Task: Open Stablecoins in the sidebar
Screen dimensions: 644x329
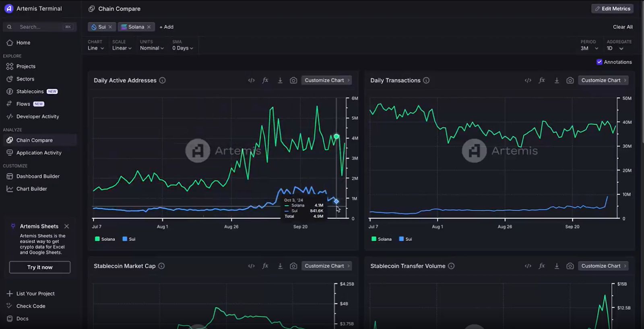Action: click(x=30, y=91)
